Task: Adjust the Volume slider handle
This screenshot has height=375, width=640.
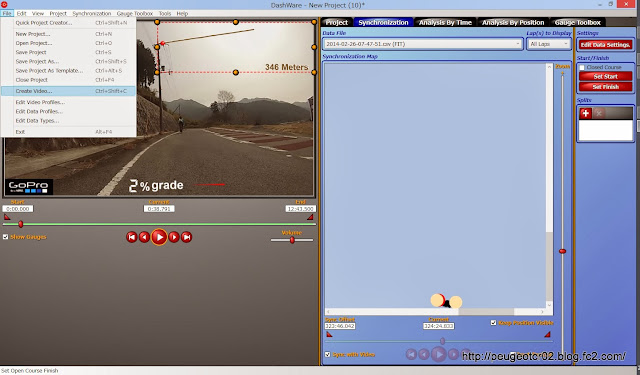Action: (x=292, y=240)
